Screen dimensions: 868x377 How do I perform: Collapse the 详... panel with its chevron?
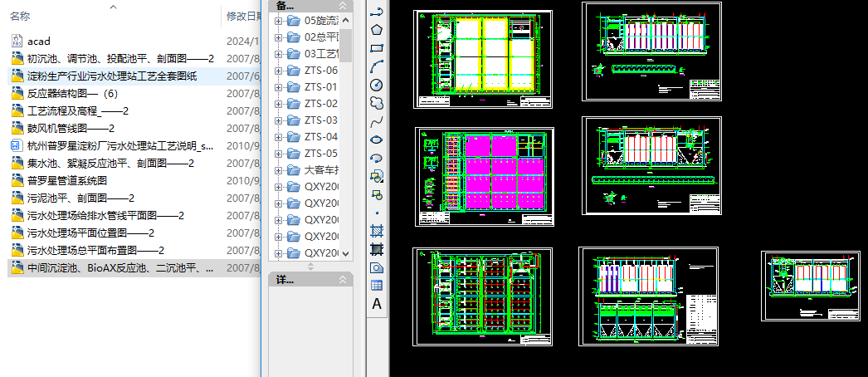[x=343, y=279]
